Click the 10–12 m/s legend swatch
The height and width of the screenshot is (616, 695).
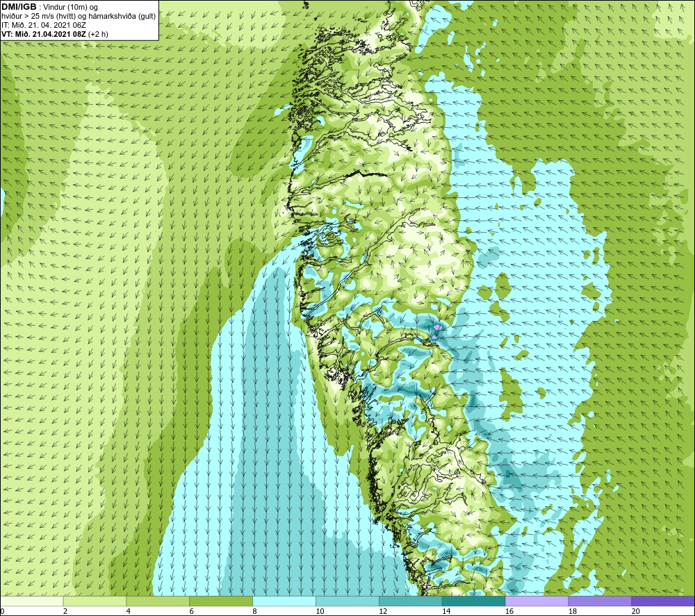click(x=347, y=601)
